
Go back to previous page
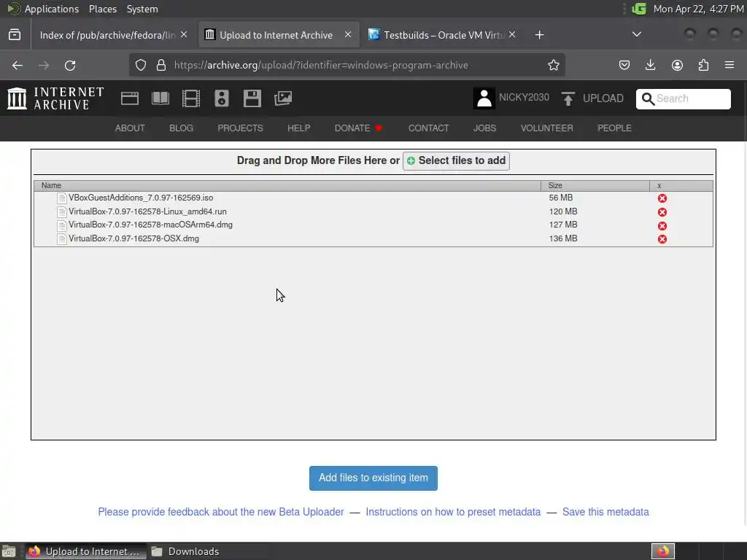pyautogui.click(x=18, y=65)
